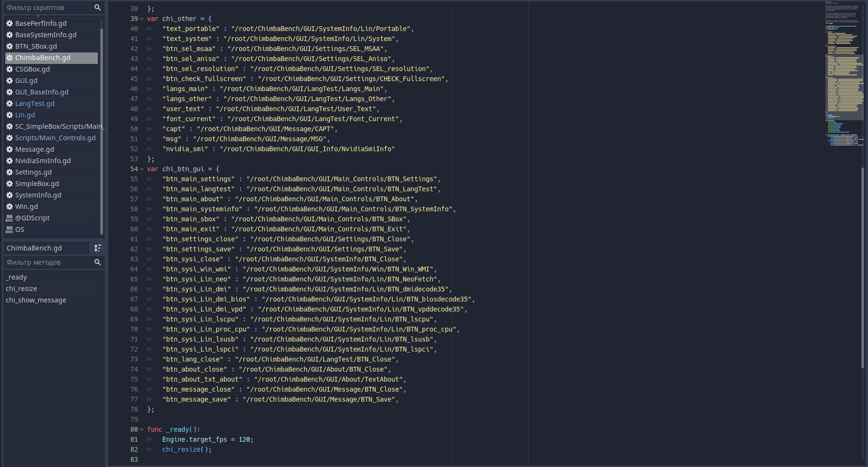Click line number 81 in the gutter
Image resolution: width=868 pixels, height=467 pixels.
coord(134,440)
